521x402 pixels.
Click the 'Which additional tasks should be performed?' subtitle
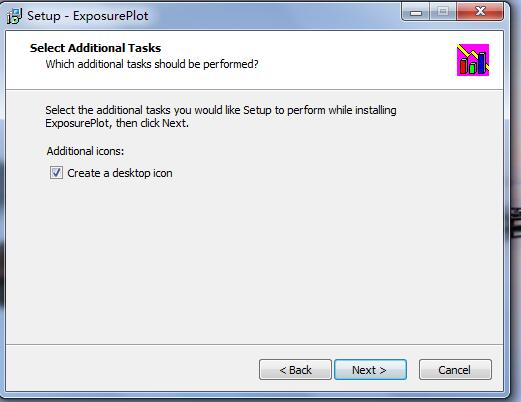152,64
